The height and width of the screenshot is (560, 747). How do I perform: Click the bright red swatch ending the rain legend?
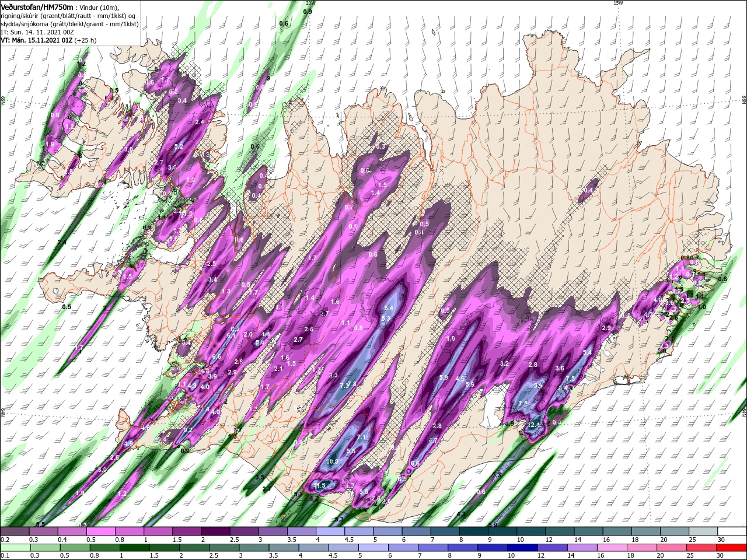pos(732,548)
